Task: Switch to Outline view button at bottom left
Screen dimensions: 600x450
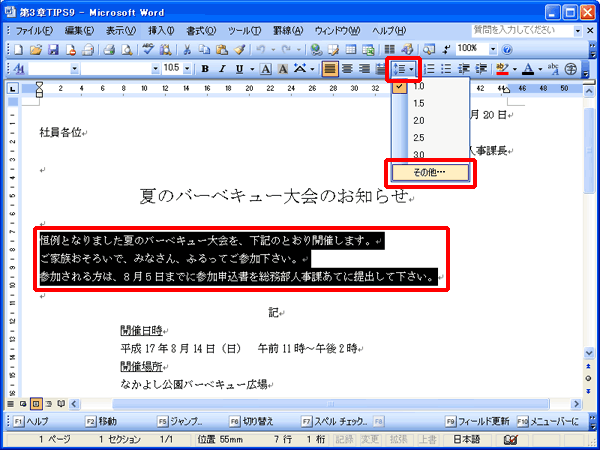Action: tap(49, 404)
